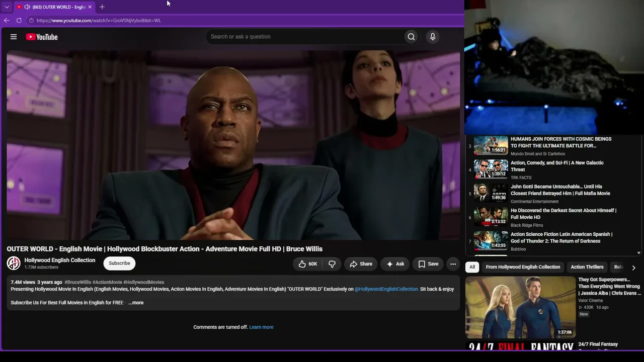Filter by From Hollywood English Collection chip
644x362 pixels.
[523, 267]
